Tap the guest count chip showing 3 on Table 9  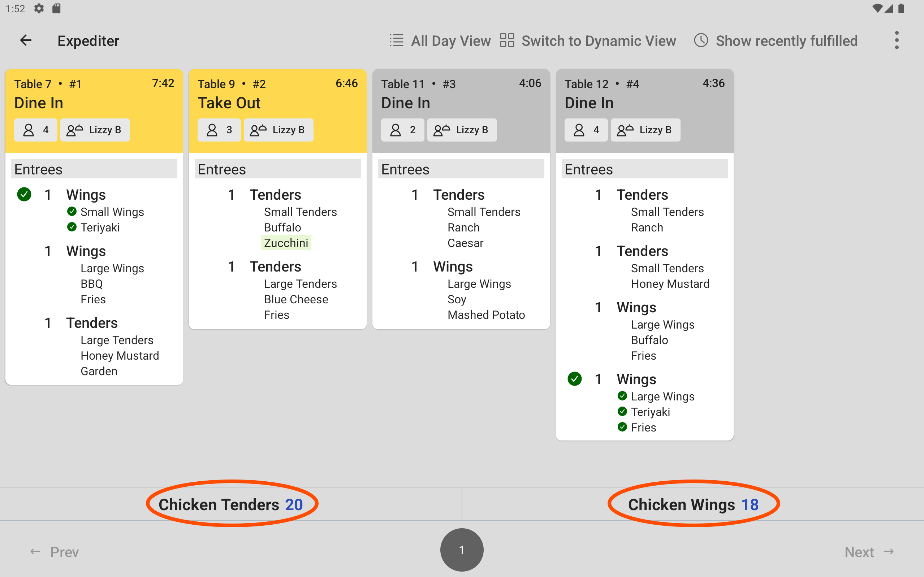tap(220, 130)
